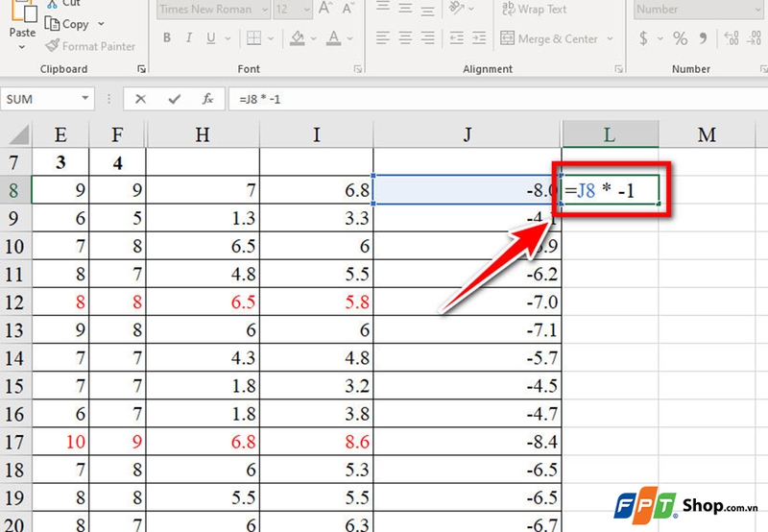The width and height of the screenshot is (768, 532).
Task: Open the underline style dropdown arrow
Action: pyautogui.click(x=228, y=38)
